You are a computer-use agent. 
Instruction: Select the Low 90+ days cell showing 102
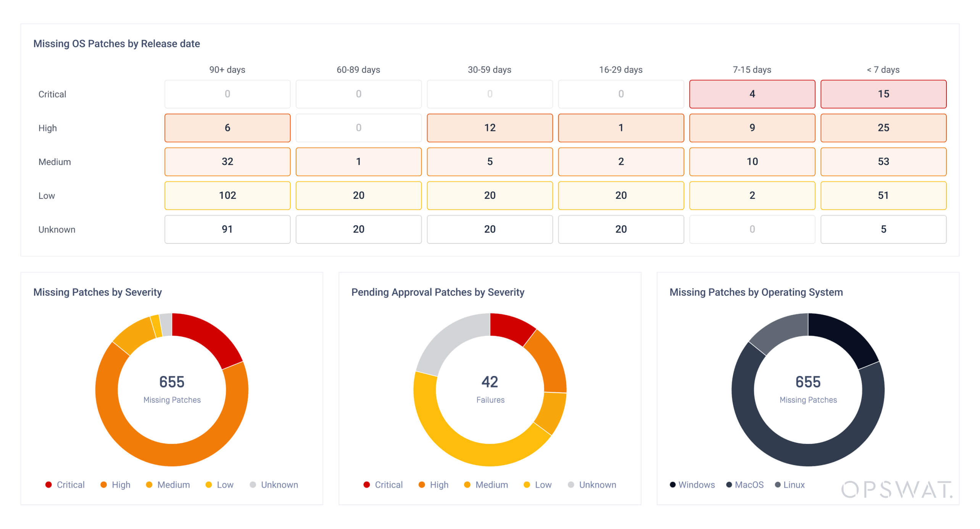point(227,195)
